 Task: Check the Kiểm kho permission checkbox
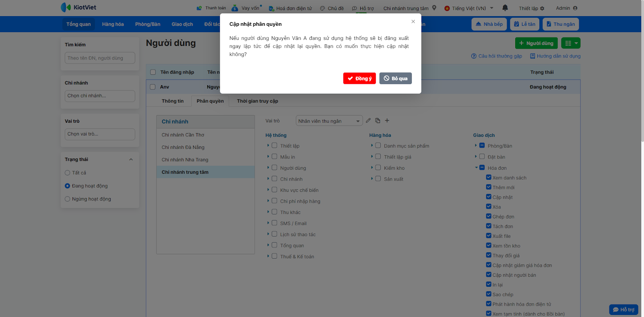[x=378, y=167]
